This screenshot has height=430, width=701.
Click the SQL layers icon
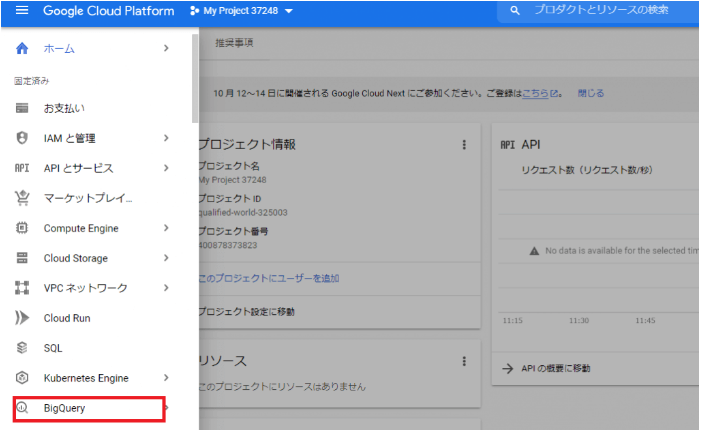pyautogui.click(x=22, y=348)
